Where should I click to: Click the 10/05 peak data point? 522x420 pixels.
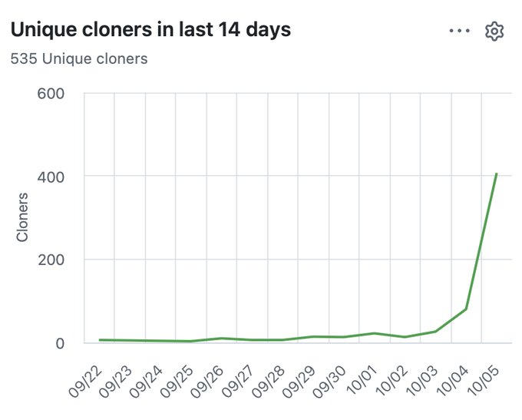click(497, 174)
